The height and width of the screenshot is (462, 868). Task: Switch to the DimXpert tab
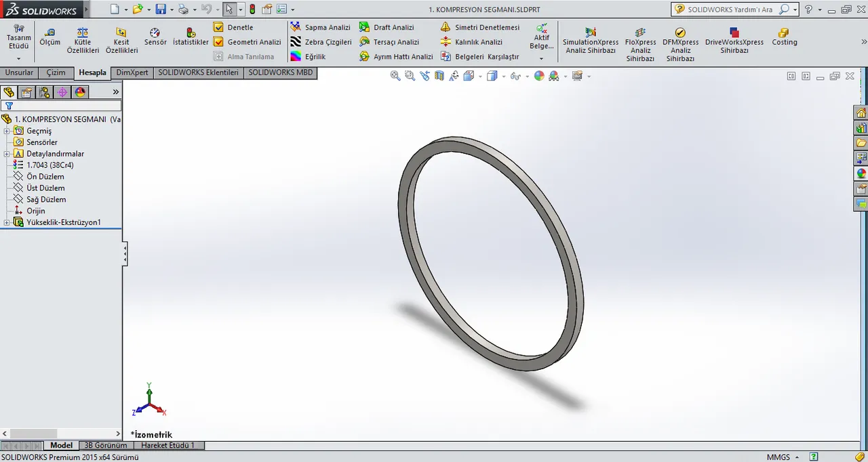[132, 72]
